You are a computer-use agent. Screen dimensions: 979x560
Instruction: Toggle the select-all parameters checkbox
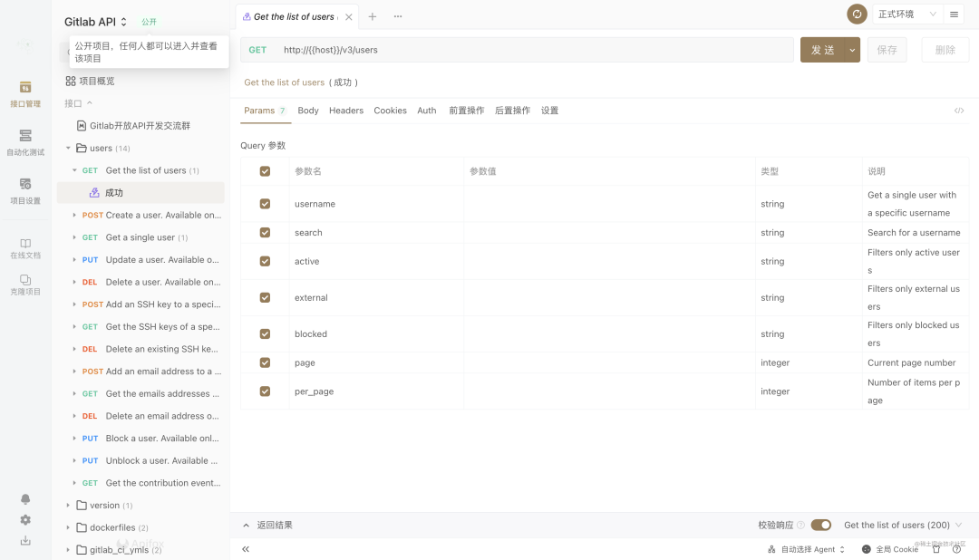point(265,171)
